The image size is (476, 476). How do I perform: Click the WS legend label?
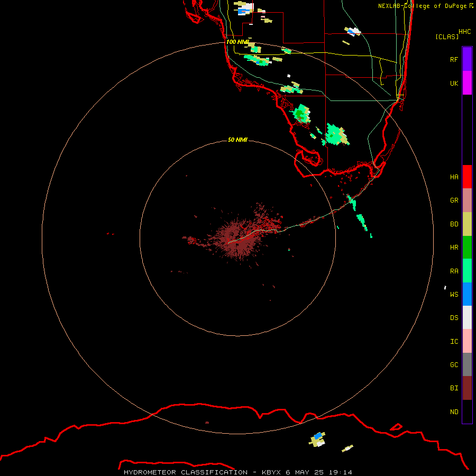(454, 294)
